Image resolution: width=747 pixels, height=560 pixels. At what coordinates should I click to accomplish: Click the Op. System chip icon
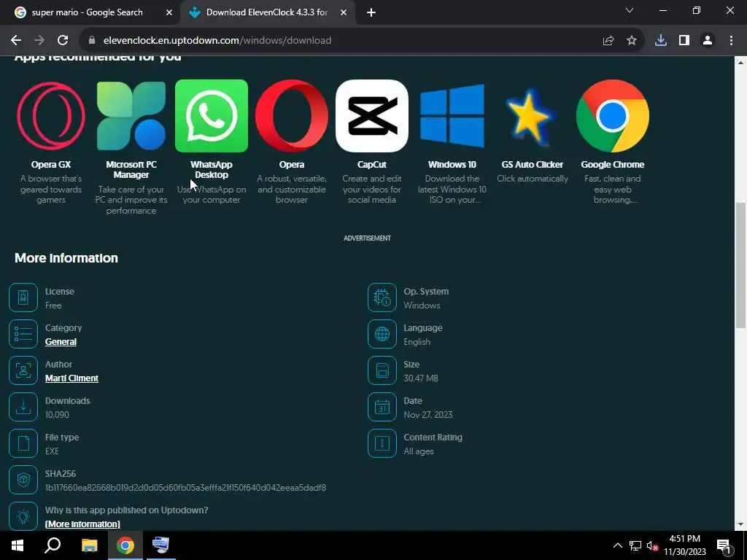click(x=382, y=297)
